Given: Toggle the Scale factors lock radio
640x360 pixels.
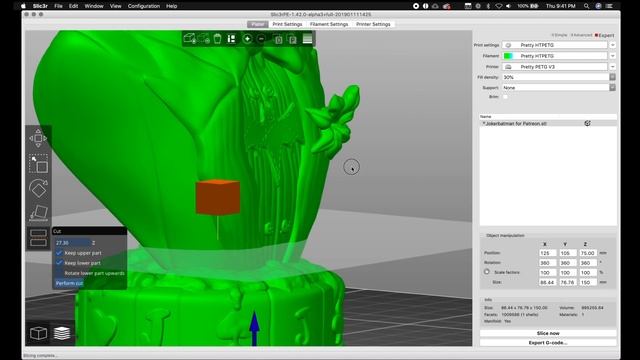Looking at the screenshot, I should click(x=487, y=272).
